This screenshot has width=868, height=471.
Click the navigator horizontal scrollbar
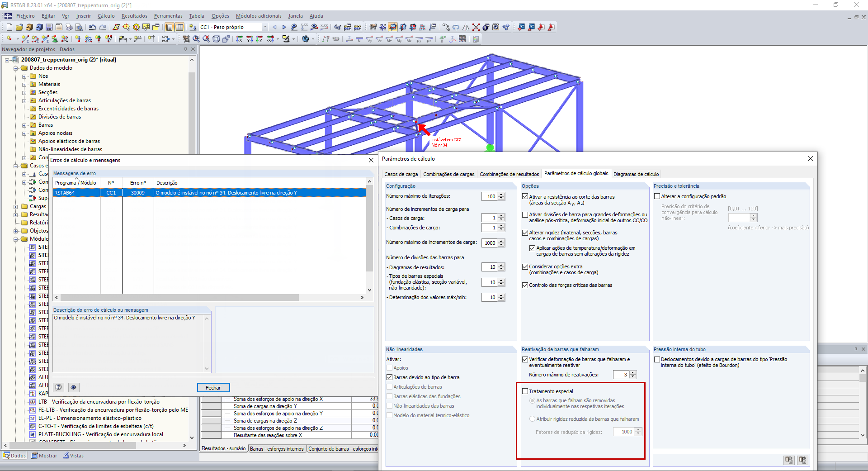click(72, 446)
